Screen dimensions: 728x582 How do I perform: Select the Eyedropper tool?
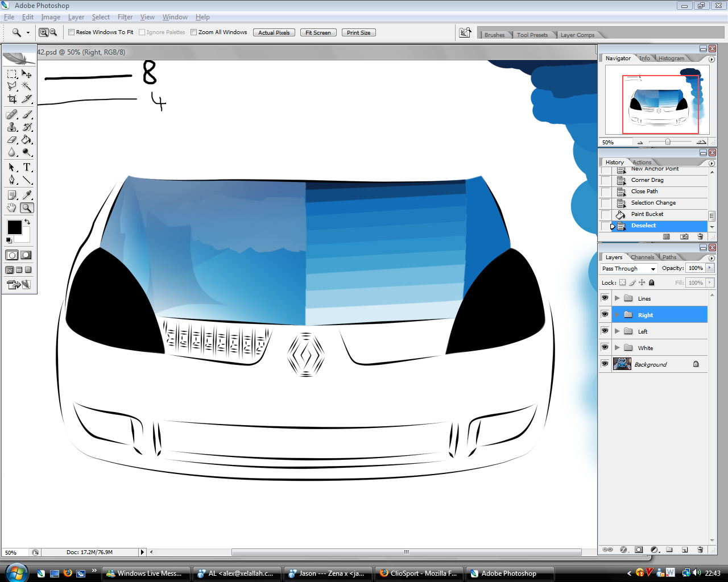[26, 196]
